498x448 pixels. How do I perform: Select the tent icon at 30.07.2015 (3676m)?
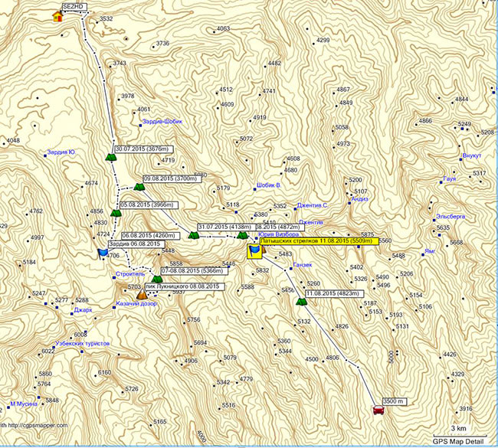tap(111, 157)
